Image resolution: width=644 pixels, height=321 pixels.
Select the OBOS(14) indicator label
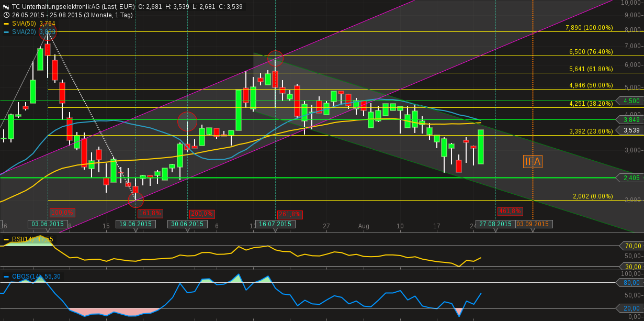[x=26, y=276]
